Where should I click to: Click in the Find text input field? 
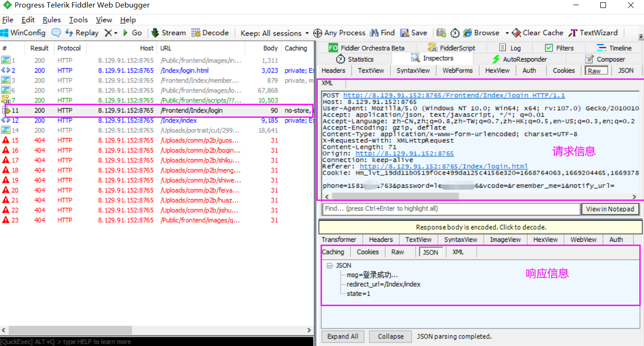click(x=451, y=209)
